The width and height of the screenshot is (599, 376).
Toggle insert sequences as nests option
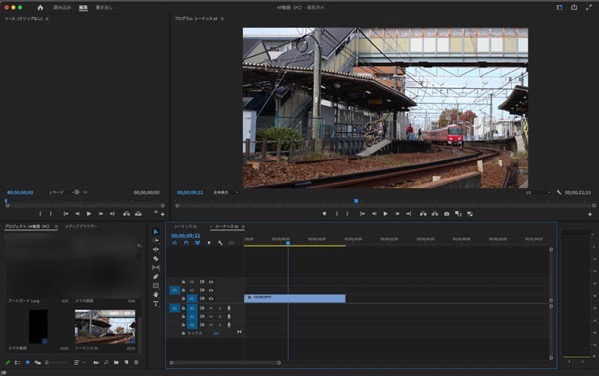click(x=175, y=243)
